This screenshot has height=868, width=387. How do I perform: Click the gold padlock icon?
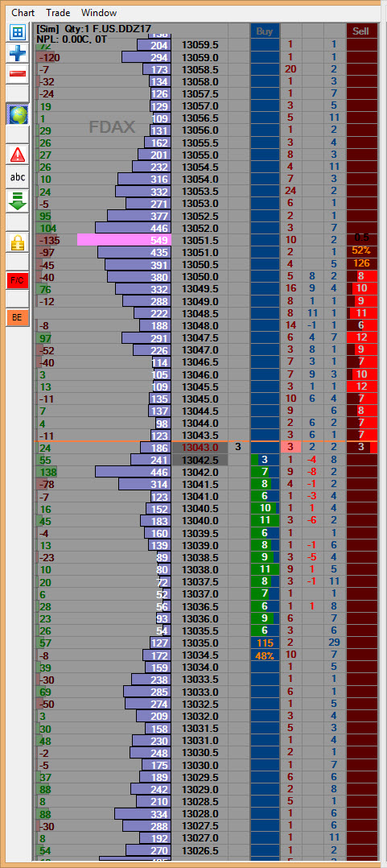[18, 242]
